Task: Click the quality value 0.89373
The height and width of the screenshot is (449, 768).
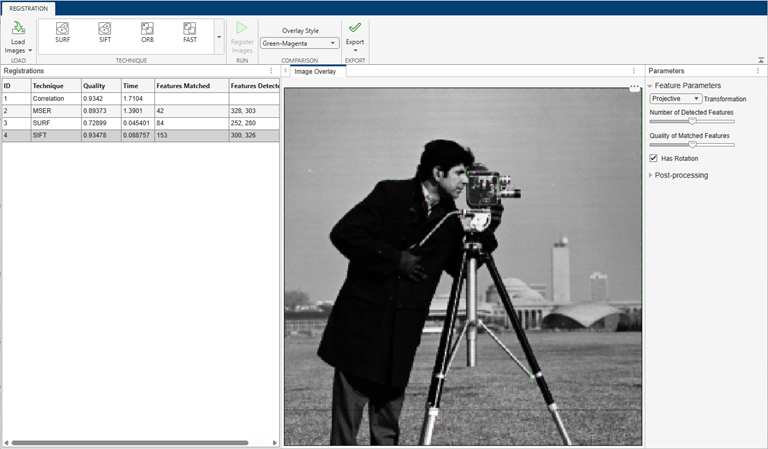Action: [95, 111]
